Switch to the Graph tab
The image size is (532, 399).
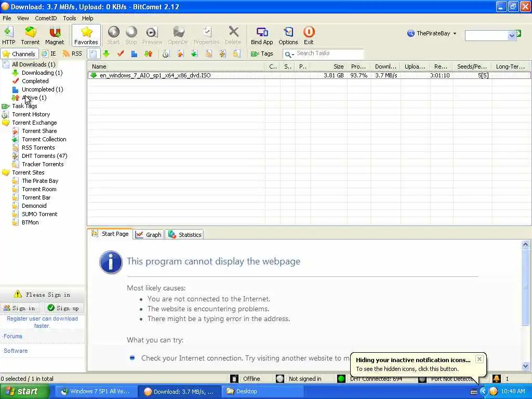click(149, 235)
